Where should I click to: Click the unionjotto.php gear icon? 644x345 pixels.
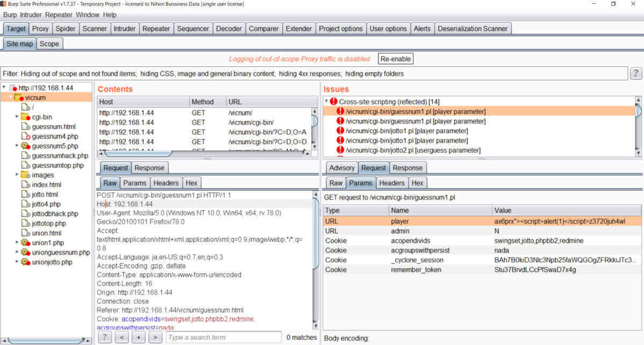click(25, 262)
